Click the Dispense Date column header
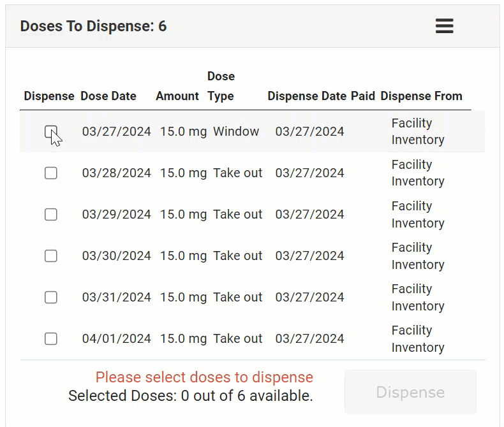Screen dimensions: 504x427 [307, 96]
